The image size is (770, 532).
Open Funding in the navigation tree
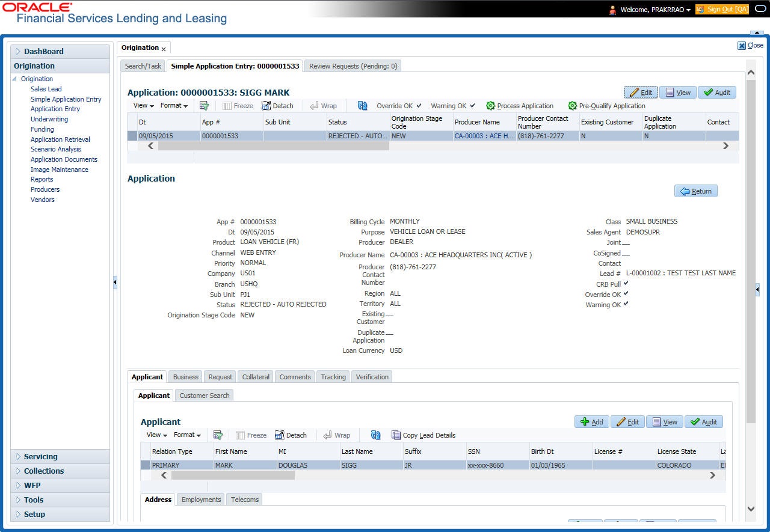(42, 129)
